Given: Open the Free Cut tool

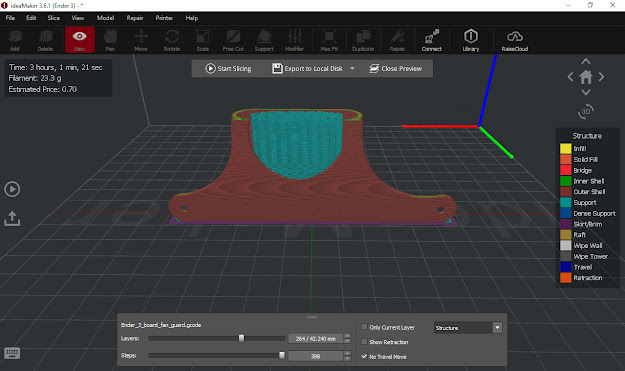Looking at the screenshot, I should pos(233,40).
